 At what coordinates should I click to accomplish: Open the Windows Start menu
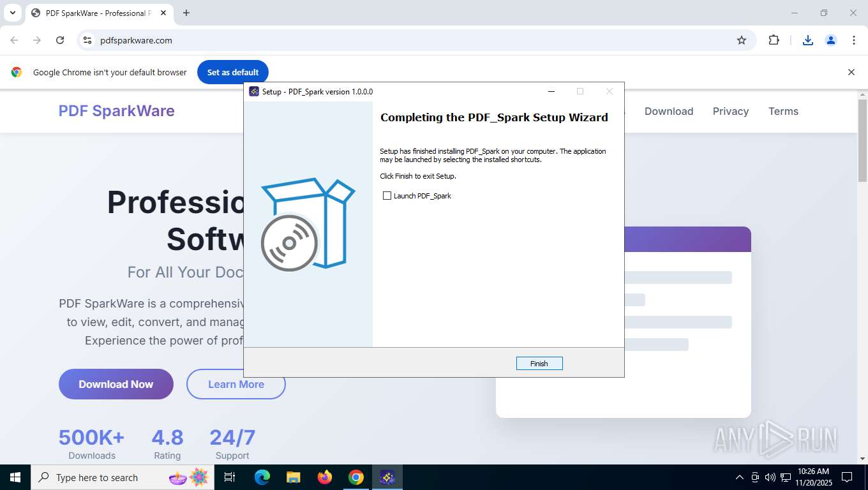tap(15, 477)
